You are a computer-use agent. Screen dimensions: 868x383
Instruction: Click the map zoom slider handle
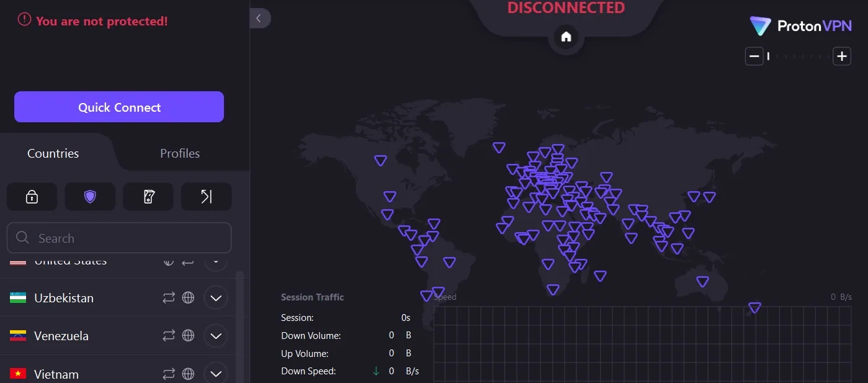(768, 56)
